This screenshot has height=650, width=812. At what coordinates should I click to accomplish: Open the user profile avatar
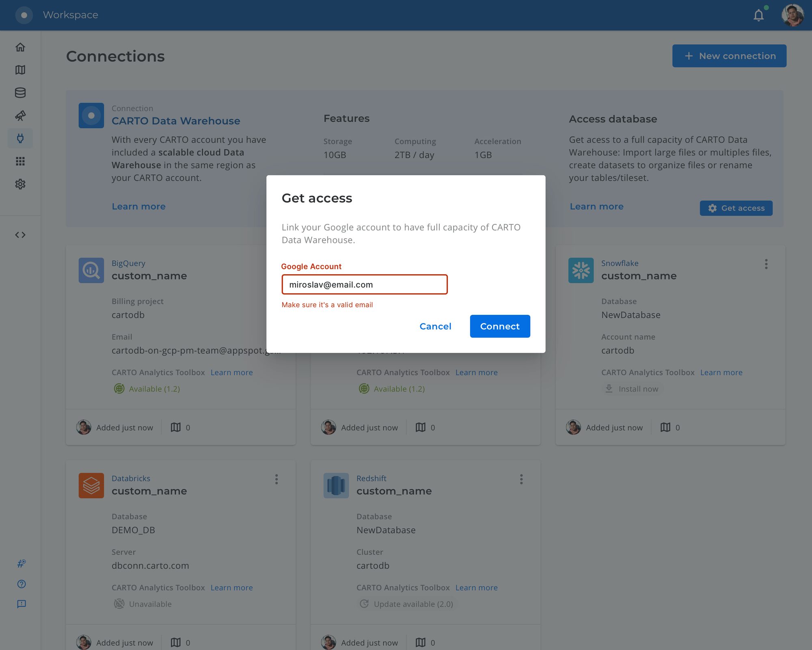[792, 15]
